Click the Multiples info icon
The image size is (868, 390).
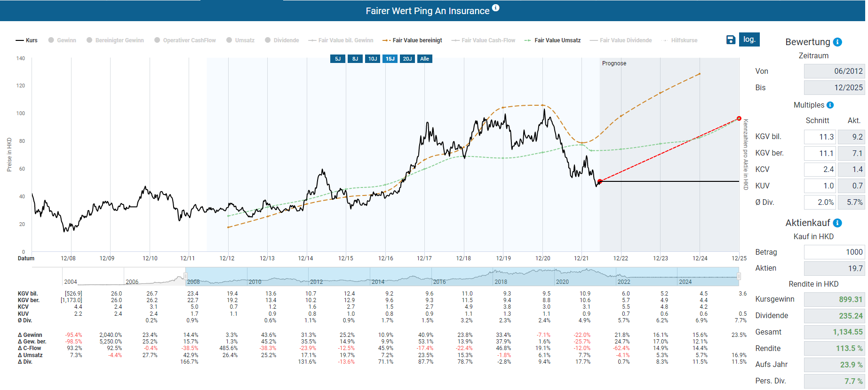click(830, 105)
